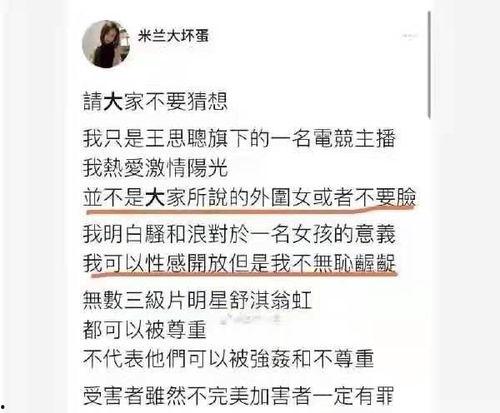Click the line 我明白騷和浪對於一名女孩的意義
The width and height of the screenshot is (500, 413).
pyautogui.click(x=239, y=234)
